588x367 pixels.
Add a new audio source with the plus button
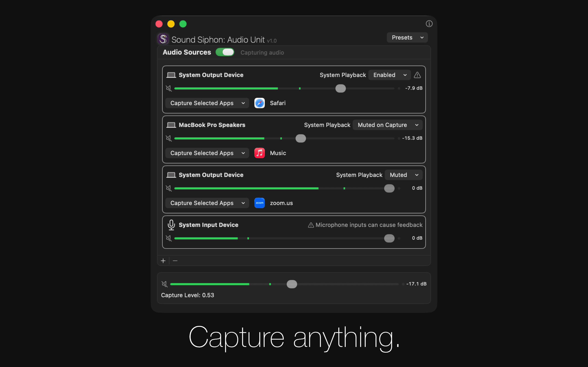click(163, 260)
